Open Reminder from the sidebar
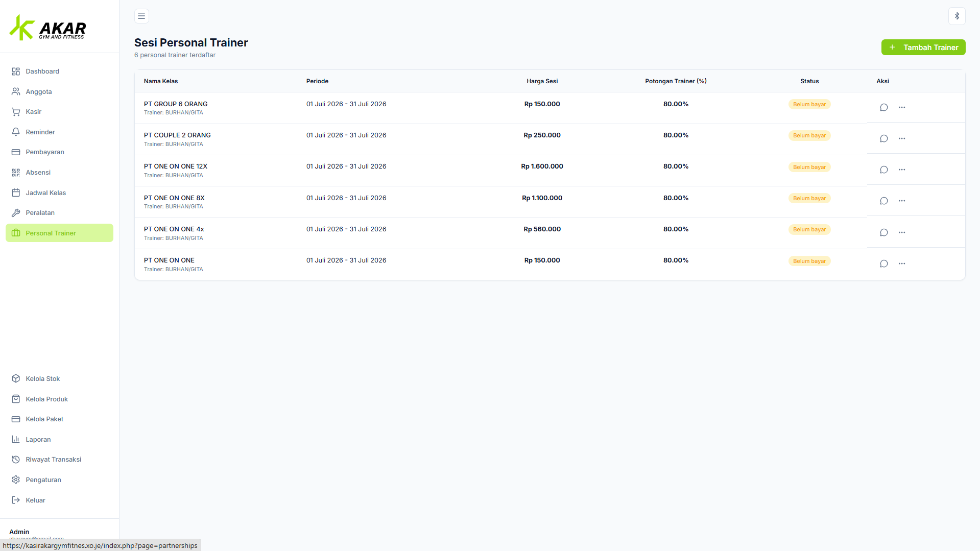The height and width of the screenshot is (551, 980). 59,132
